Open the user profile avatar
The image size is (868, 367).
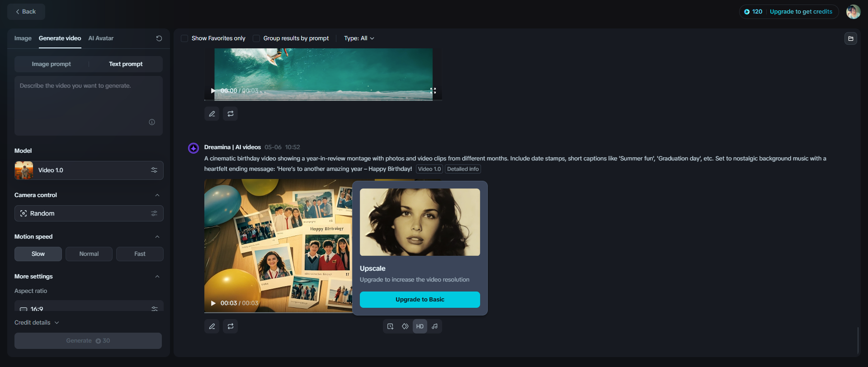(x=853, y=12)
